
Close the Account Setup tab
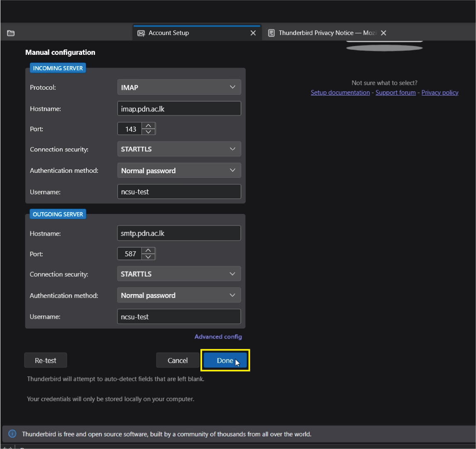tap(253, 33)
